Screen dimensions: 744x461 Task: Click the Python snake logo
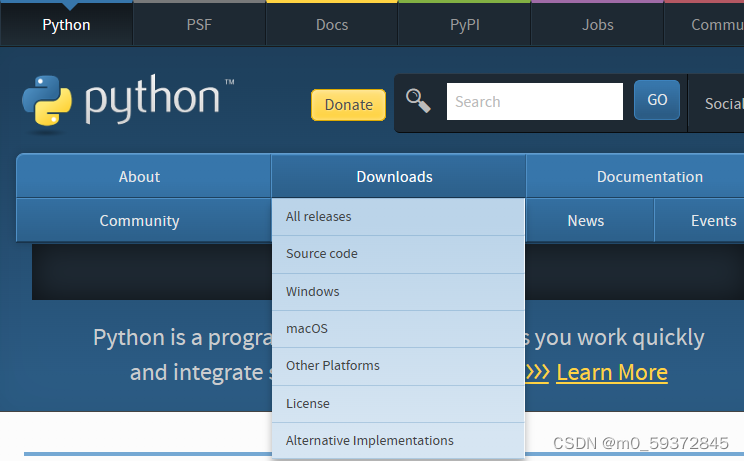pos(47,101)
